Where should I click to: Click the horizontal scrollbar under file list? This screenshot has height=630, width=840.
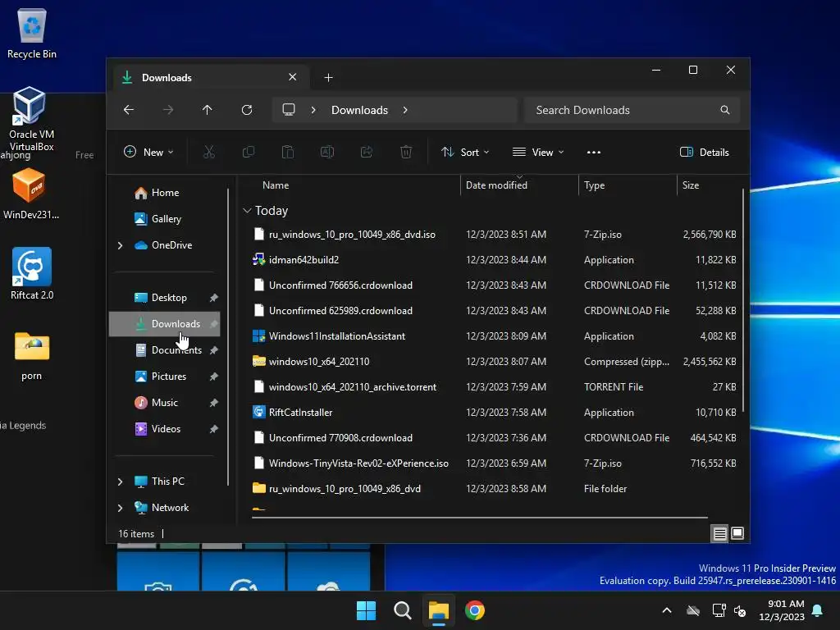pos(479,518)
